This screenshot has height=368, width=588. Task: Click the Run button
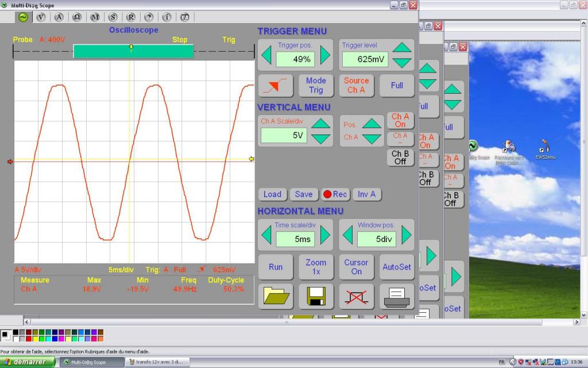pos(276,267)
